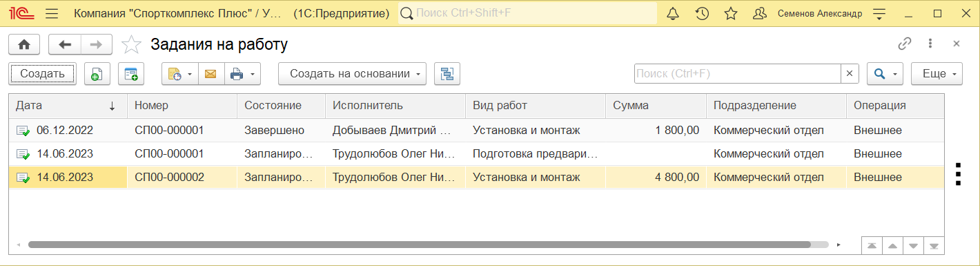Add form to favorites star
The width and height of the screenshot is (980, 266).
click(x=131, y=45)
